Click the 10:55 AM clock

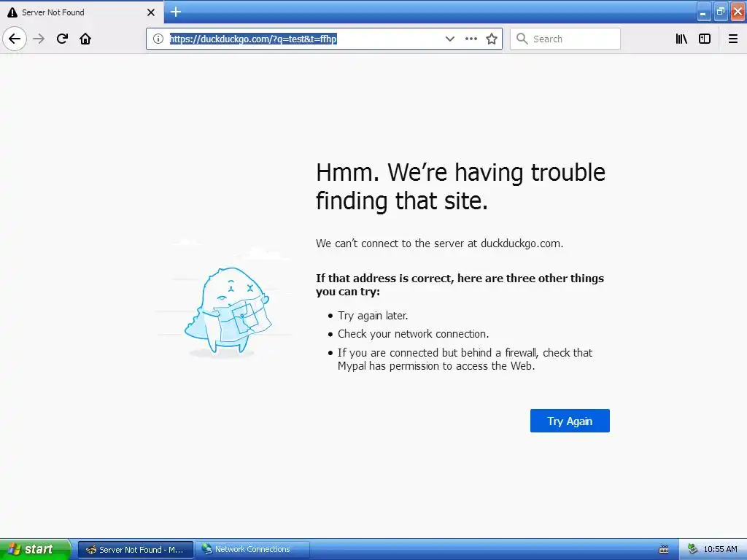click(720, 549)
